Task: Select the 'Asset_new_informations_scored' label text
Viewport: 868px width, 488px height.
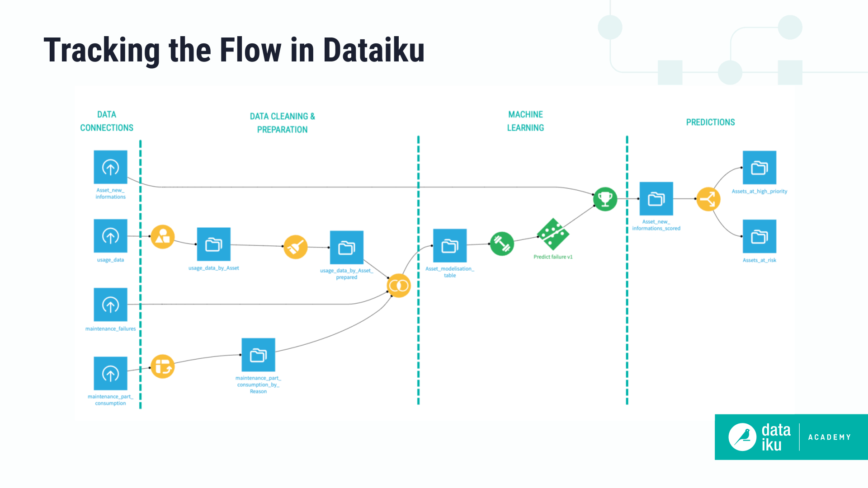Action: (656, 225)
